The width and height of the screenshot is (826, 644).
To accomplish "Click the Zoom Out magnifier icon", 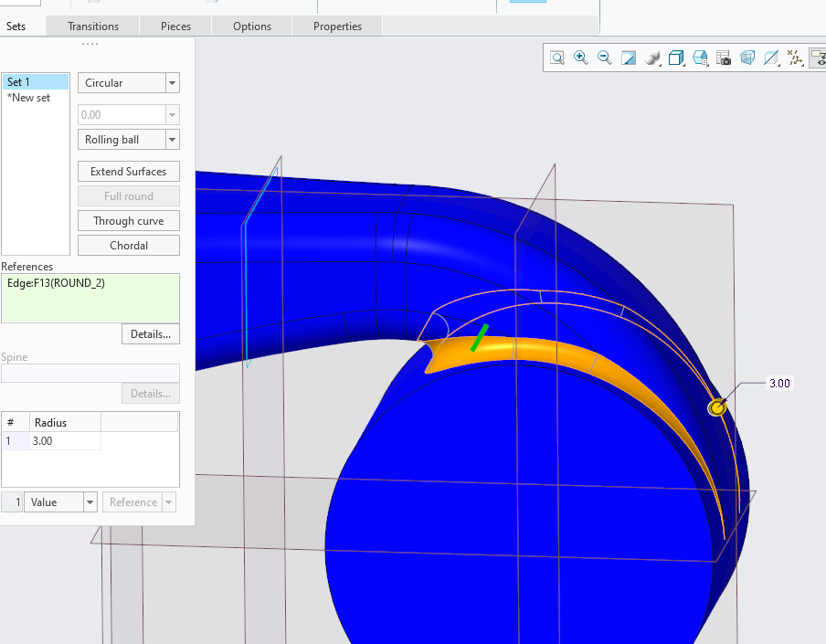I will tap(604, 57).
